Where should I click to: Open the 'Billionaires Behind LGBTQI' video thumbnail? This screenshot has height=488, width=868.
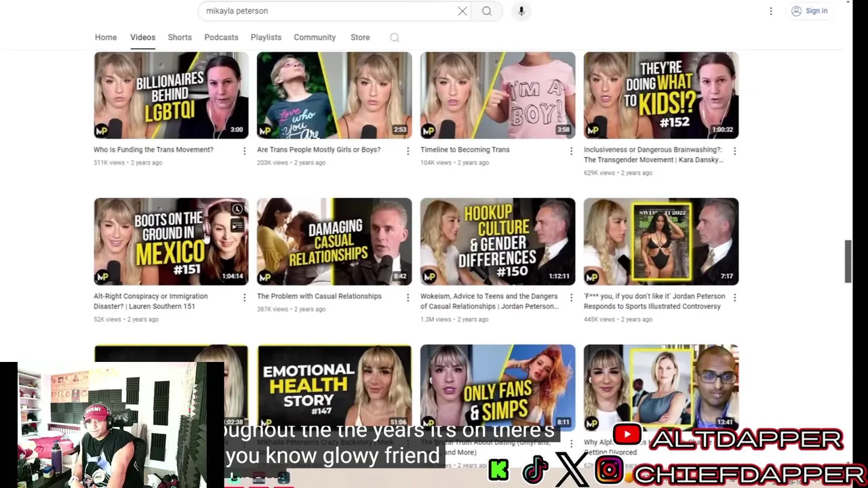(171, 96)
